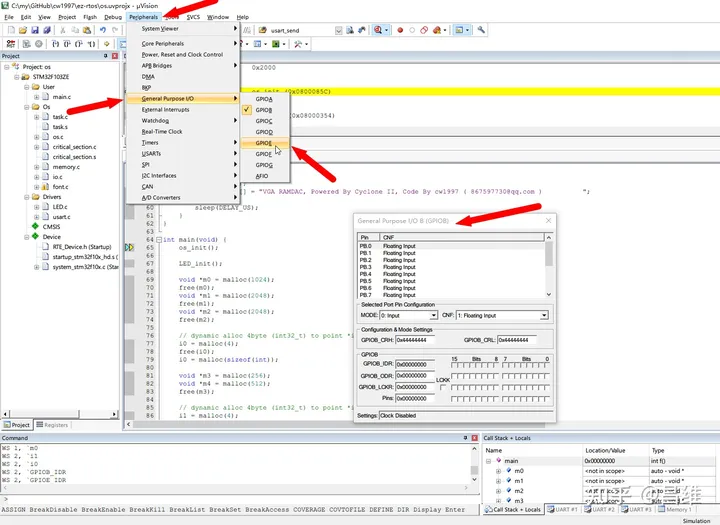The image size is (720, 525).
Task: Switch to the Memory 1 tab
Action: tap(675, 509)
